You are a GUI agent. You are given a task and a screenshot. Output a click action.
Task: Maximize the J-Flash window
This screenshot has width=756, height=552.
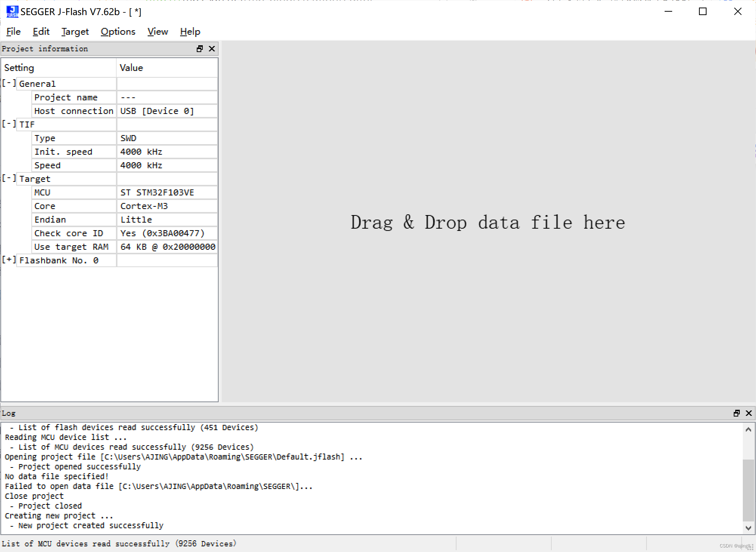coord(703,12)
